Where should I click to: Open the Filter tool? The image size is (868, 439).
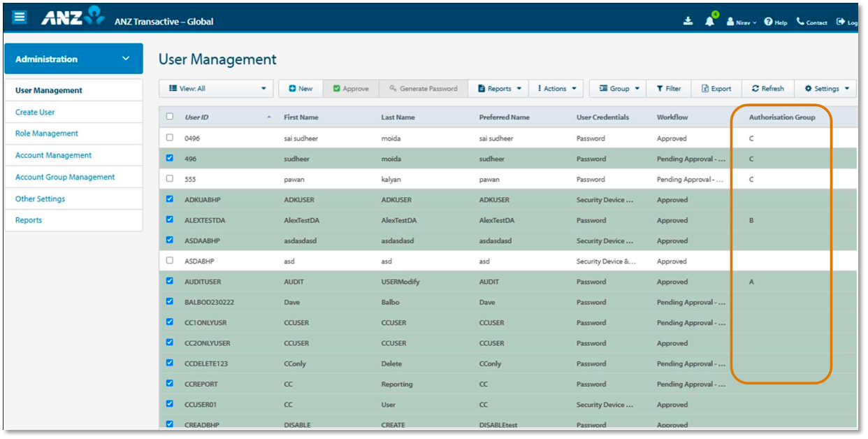pos(668,89)
